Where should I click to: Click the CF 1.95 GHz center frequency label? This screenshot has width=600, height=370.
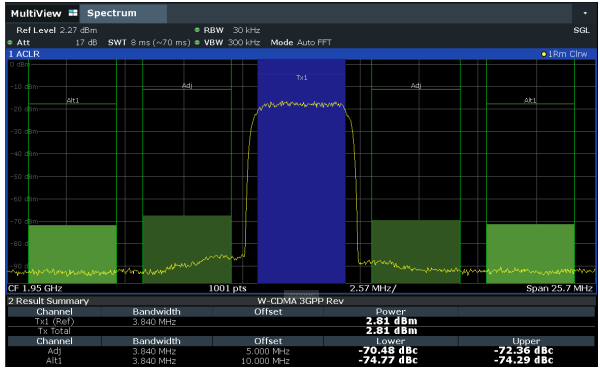35,288
